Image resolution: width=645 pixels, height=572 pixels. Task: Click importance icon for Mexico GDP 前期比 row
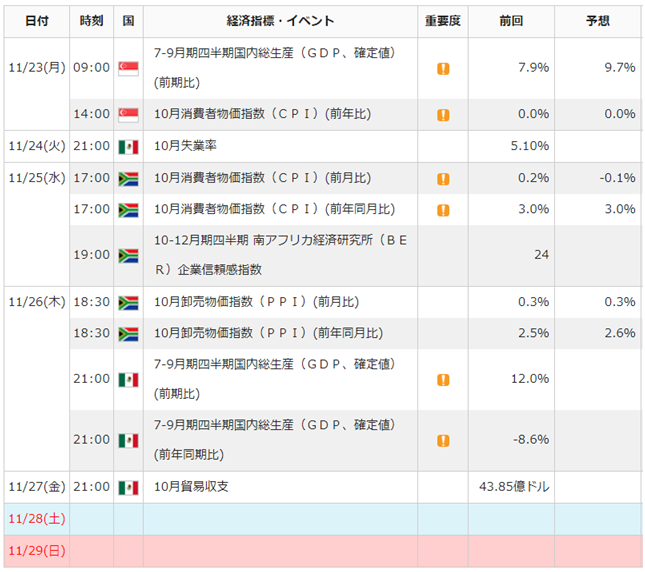(443, 380)
